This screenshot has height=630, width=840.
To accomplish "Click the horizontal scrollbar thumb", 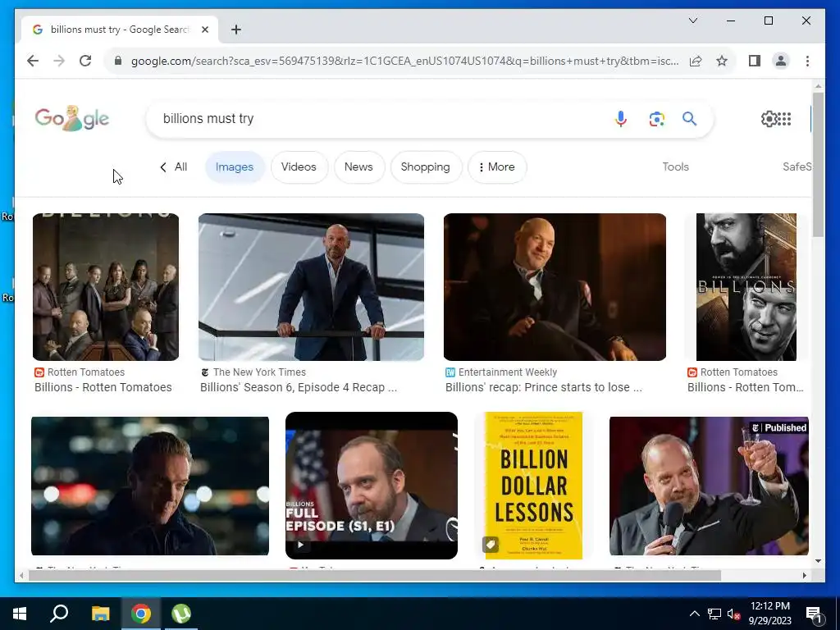I will coord(374,575).
